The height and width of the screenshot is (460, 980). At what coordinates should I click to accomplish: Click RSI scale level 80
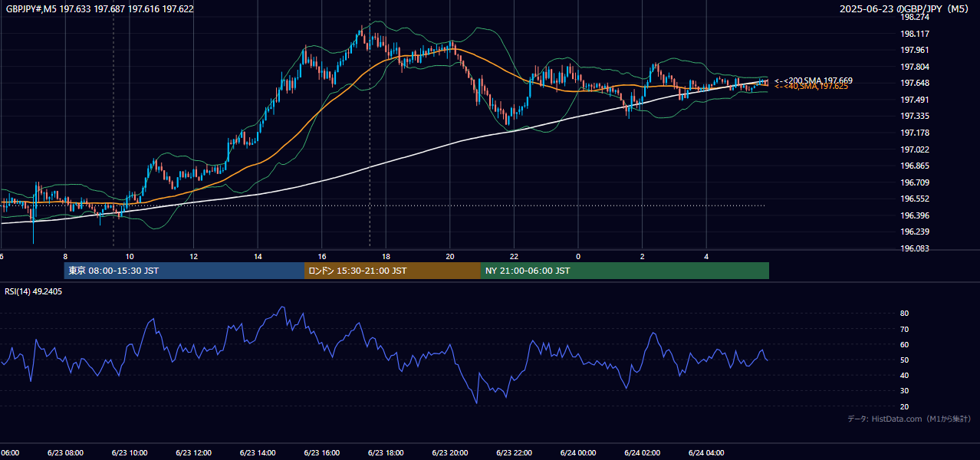tap(904, 314)
